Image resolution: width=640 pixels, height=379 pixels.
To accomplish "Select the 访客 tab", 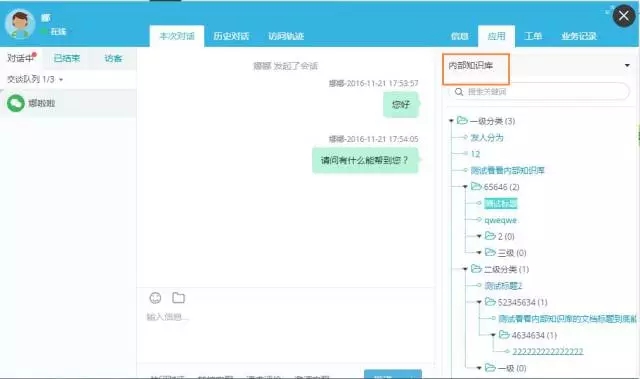I will [x=113, y=58].
